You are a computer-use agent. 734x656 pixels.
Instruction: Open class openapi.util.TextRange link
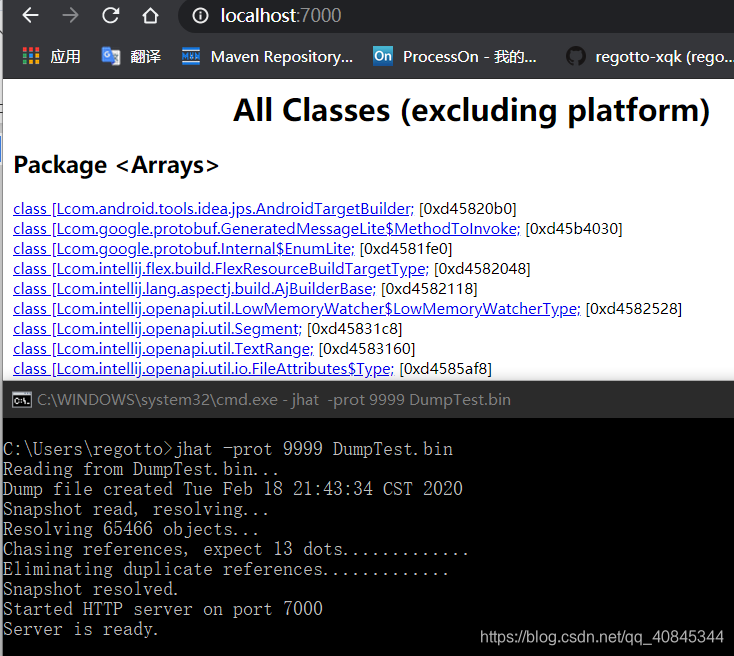(x=163, y=349)
